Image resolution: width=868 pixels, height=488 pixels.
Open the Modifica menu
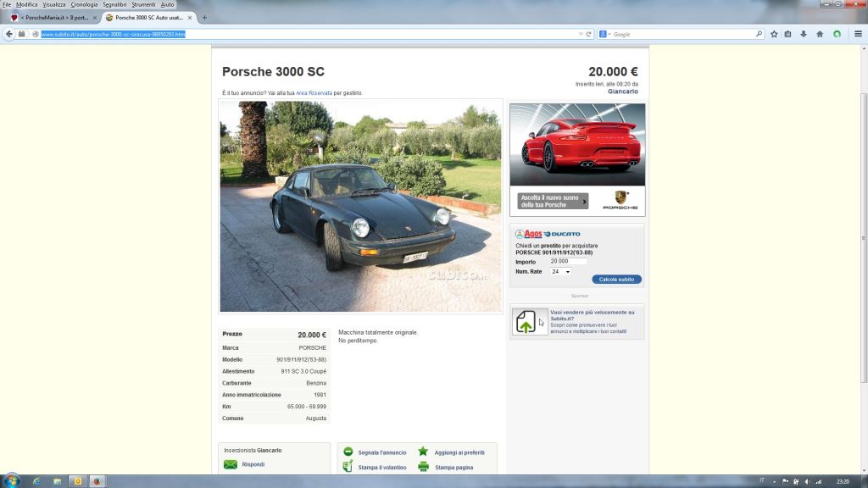pyautogui.click(x=26, y=4)
